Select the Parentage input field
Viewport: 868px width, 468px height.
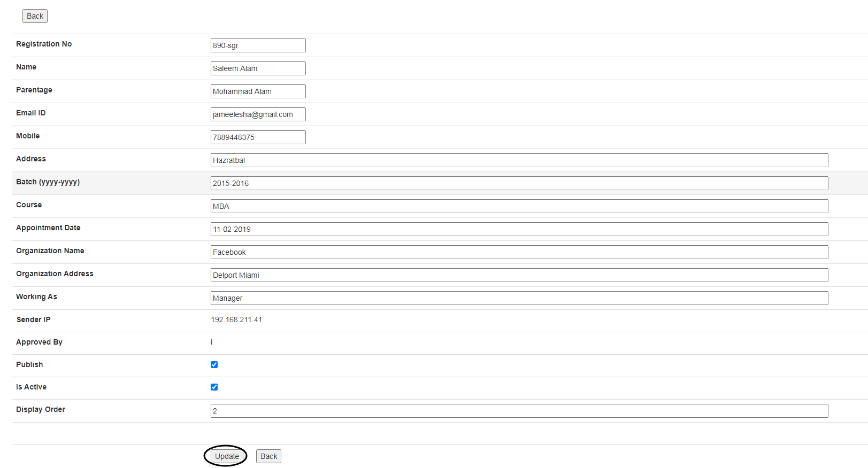(x=258, y=91)
